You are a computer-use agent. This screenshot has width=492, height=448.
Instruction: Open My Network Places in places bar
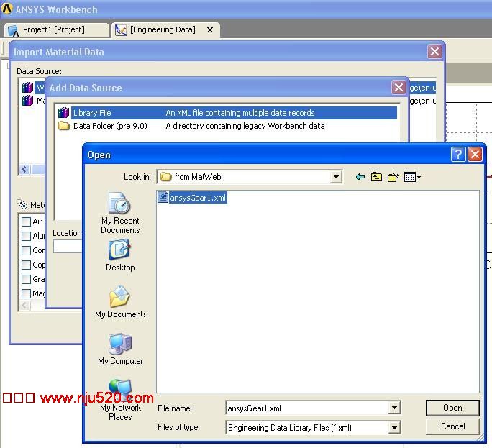coord(120,400)
